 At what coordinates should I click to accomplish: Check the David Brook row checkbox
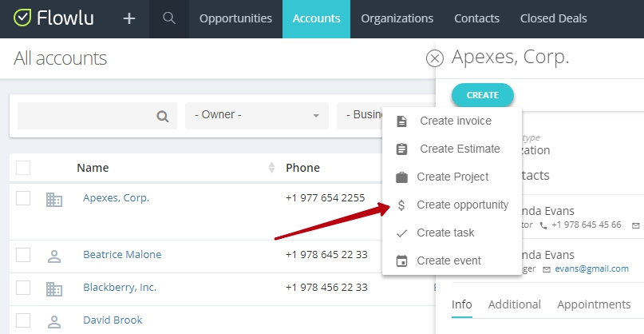tap(23, 320)
